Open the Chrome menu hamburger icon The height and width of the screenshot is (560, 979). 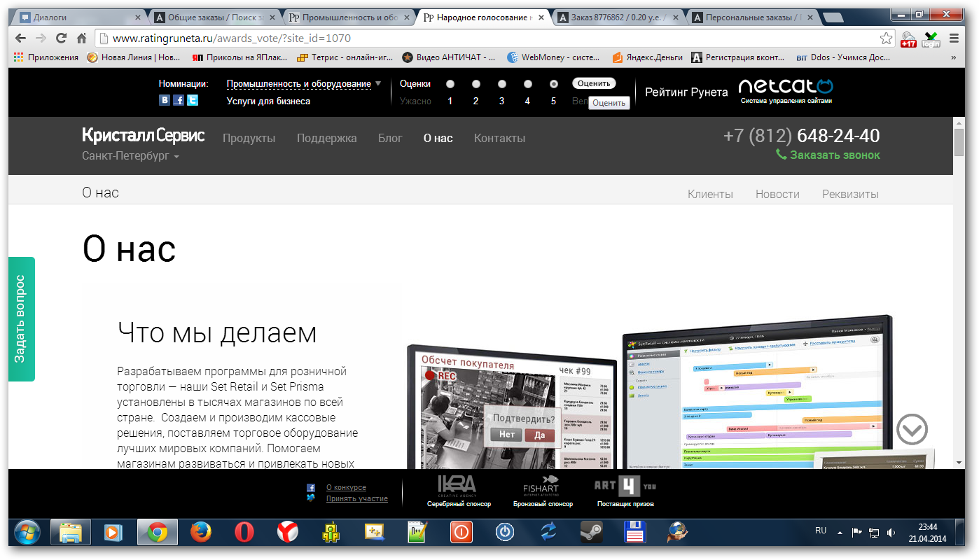(954, 38)
